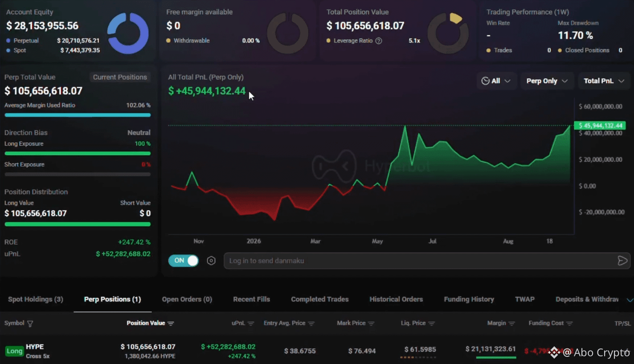This screenshot has height=364, width=634.
Task: Click HYPE mark price $76.494
Action: click(x=362, y=351)
